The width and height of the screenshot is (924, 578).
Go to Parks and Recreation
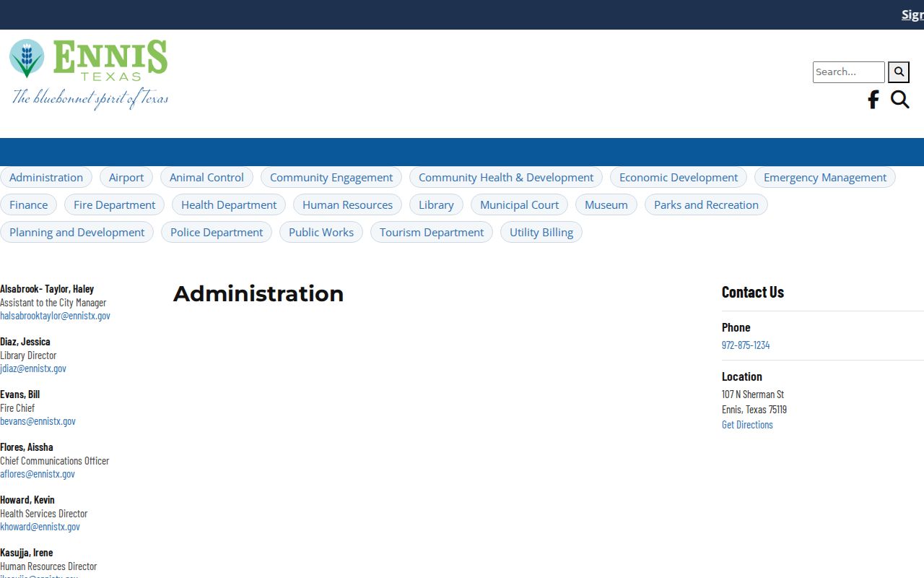tap(706, 205)
